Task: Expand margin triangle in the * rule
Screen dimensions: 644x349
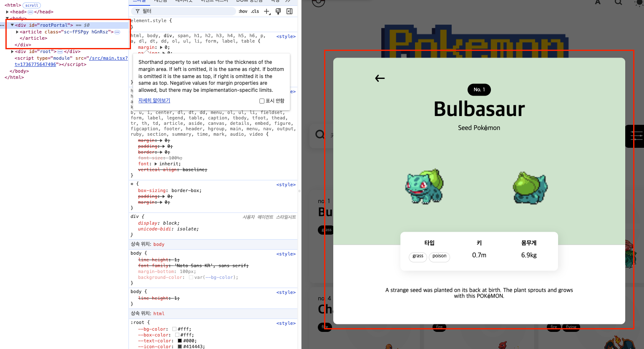Action: (162, 202)
